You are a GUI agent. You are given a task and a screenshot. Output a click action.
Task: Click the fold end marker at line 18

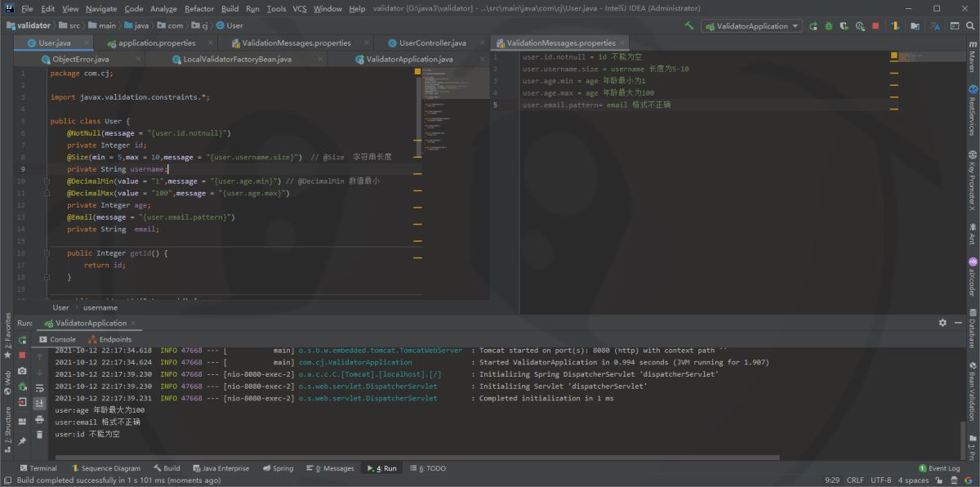pyautogui.click(x=47, y=278)
